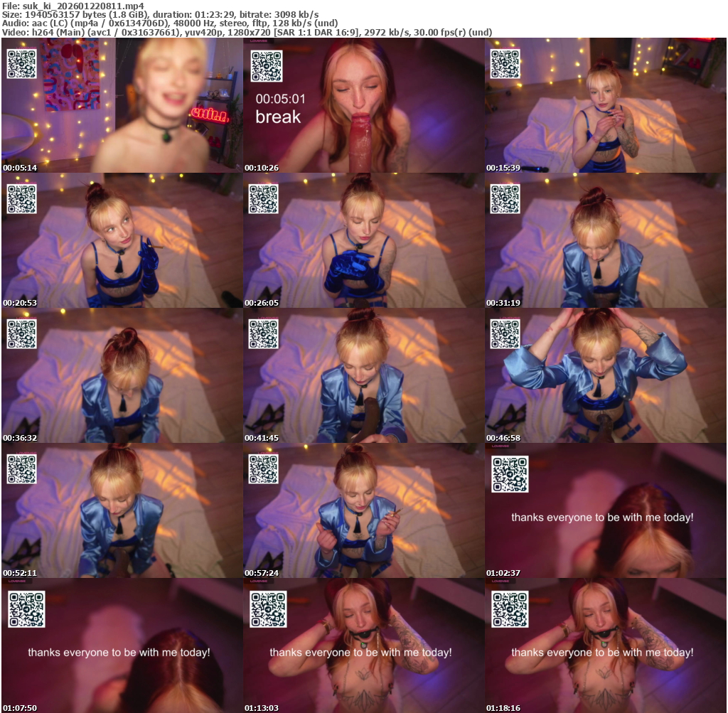Click the 'Video: h264 (Main)' header line
This screenshot has height=713, width=728.
point(247,32)
